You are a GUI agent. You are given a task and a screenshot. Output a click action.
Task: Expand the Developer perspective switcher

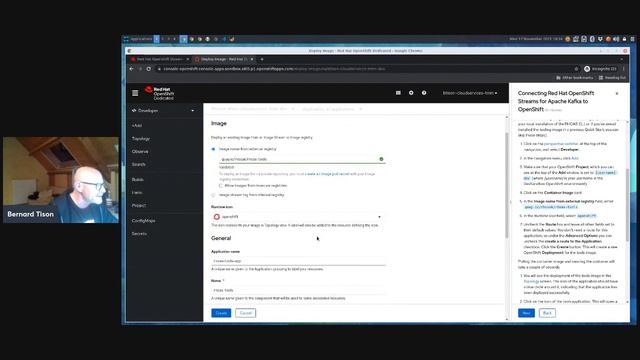pyautogui.click(x=163, y=111)
